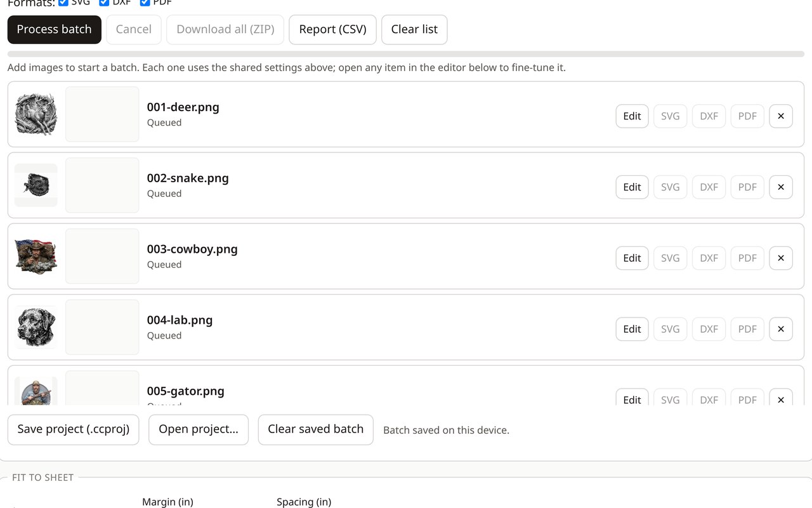Screen dimensions: 812x508
Task: Toggle the DXF format checkbox
Action: (x=105, y=3)
